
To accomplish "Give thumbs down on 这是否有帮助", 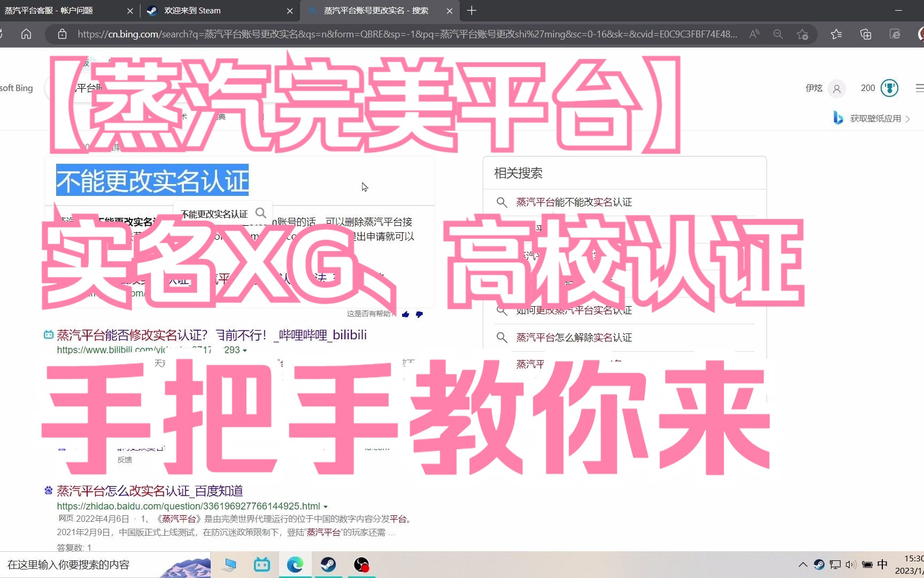I will point(419,314).
